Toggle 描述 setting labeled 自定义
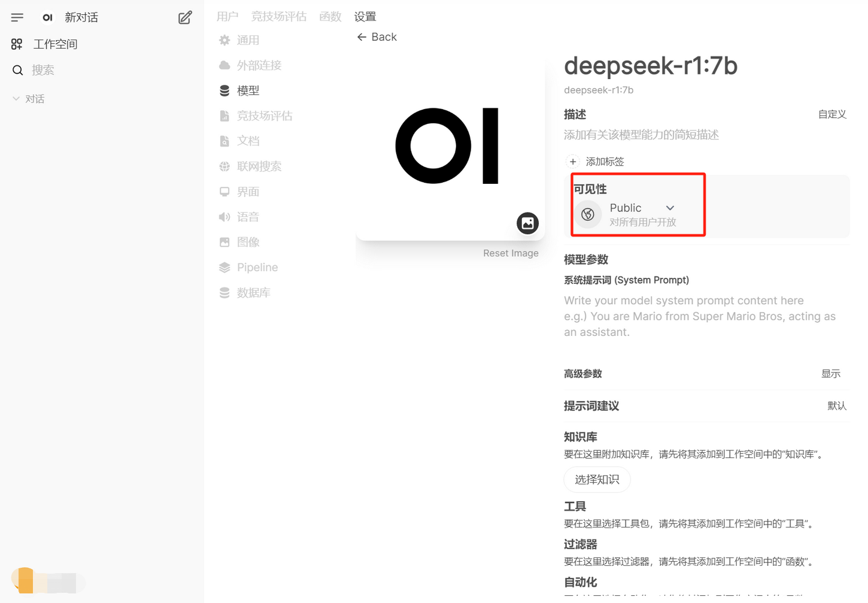The height and width of the screenshot is (603, 868). click(832, 114)
